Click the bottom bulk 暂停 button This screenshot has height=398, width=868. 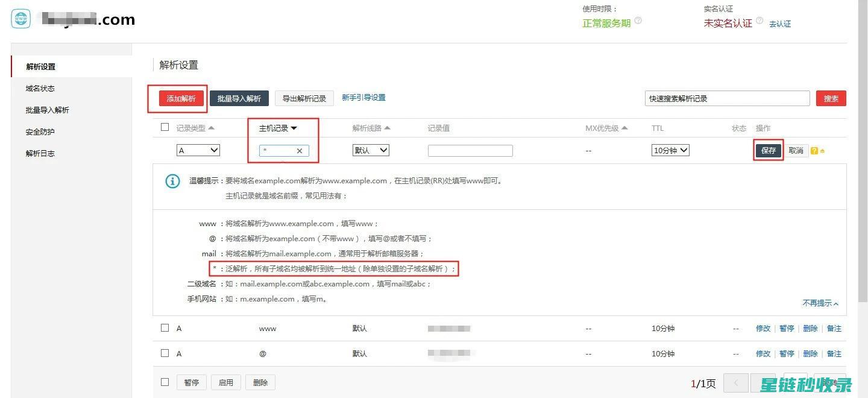click(x=192, y=382)
